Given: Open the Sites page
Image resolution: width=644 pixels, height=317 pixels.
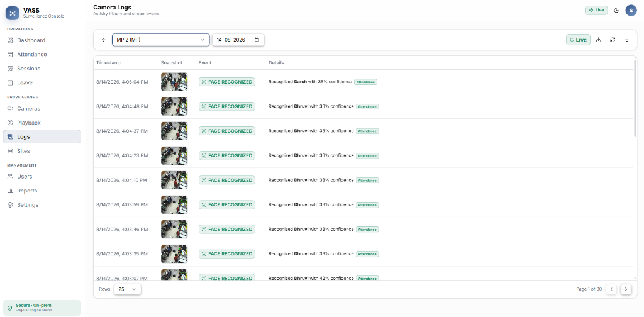Looking at the screenshot, I should (42, 151).
